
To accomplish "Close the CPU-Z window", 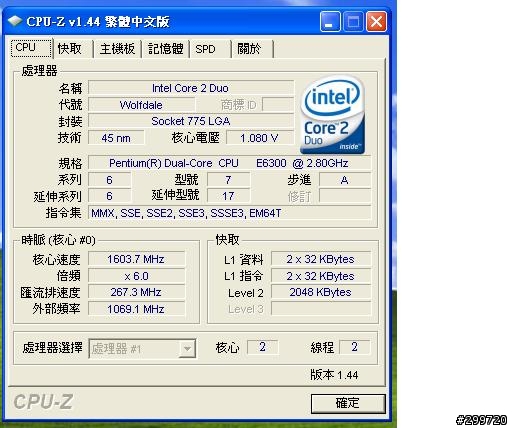I will click(376, 22).
